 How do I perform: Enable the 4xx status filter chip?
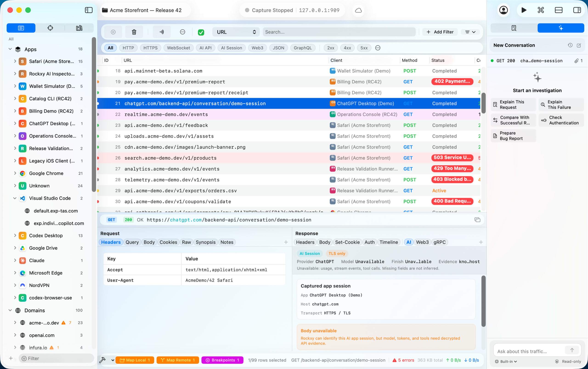point(347,48)
